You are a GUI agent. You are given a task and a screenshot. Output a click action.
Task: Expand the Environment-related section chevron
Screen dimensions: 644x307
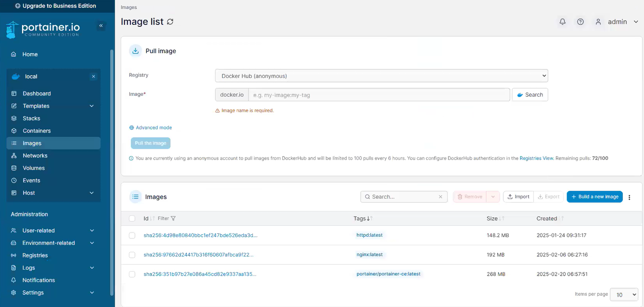click(92, 243)
